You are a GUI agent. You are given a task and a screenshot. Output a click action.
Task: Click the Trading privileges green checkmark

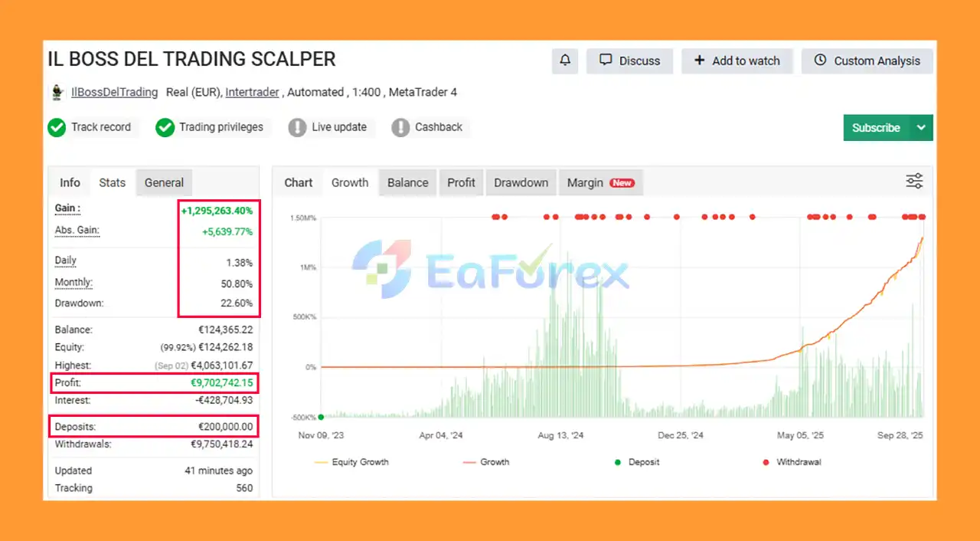pyautogui.click(x=165, y=128)
